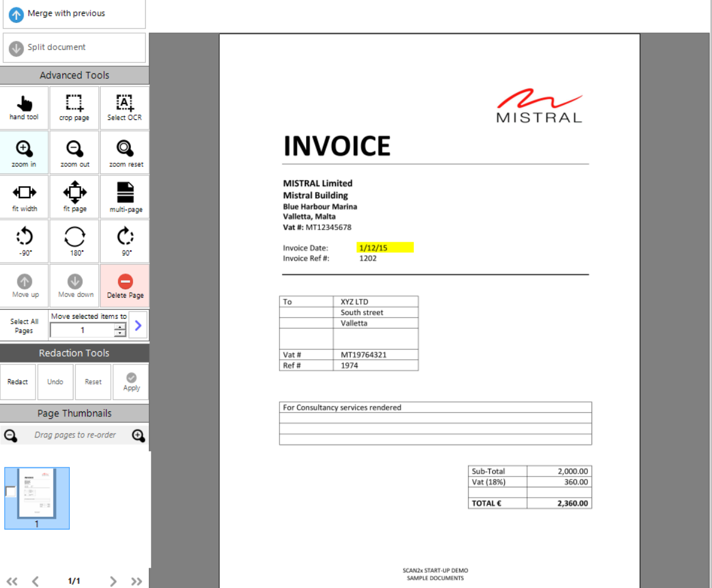Decrease the move-to page number

[x=120, y=333]
